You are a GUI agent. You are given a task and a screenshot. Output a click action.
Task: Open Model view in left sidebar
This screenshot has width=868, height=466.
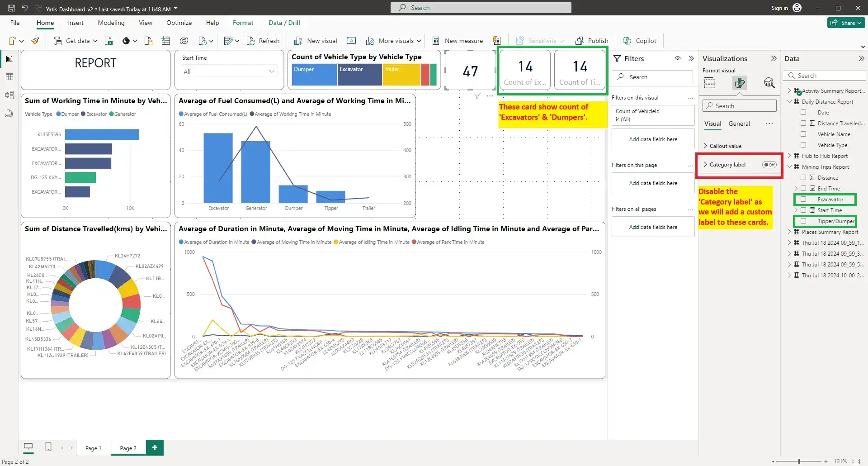tap(9, 95)
